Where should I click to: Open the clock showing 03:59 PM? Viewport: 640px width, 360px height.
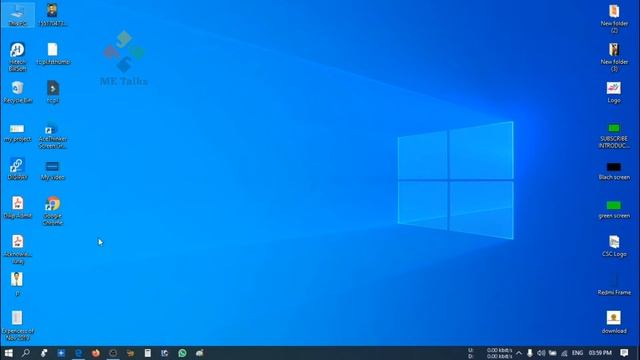(x=600, y=353)
